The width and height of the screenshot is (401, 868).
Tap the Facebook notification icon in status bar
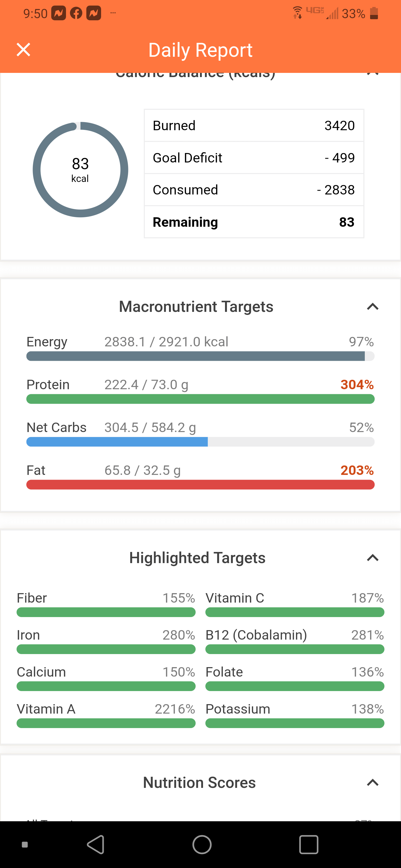pyautogui.click(x=76, y=13)
